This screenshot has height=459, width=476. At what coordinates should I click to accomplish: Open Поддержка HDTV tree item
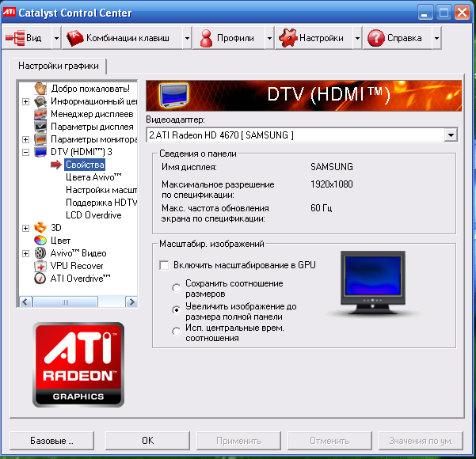pyautogui.click(x=101, y=203)
